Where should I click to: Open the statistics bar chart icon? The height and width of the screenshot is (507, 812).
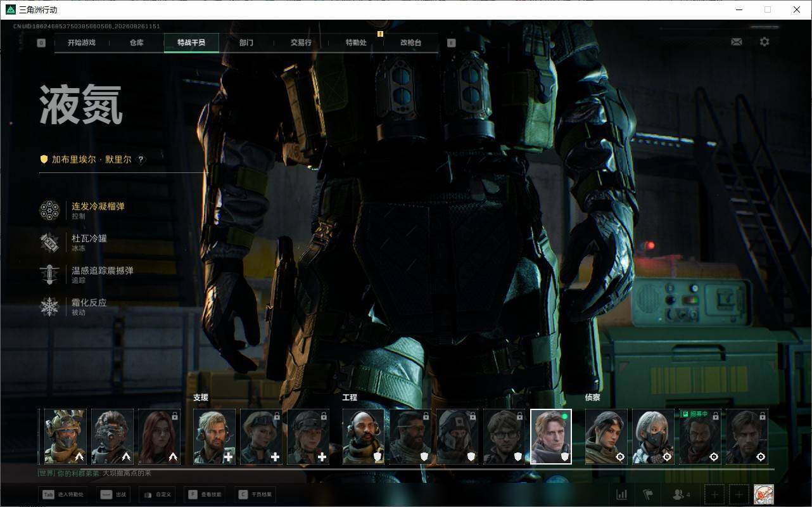pos(621,494)
